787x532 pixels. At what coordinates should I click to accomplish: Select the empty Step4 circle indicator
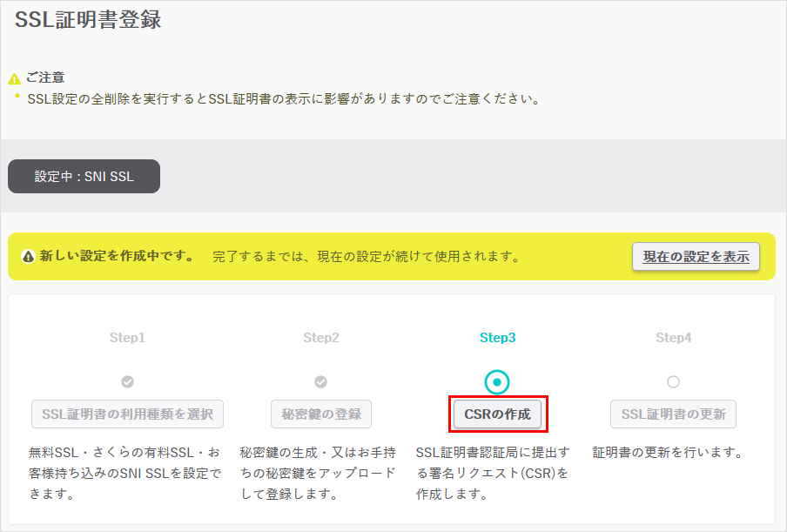coord(673,381)
